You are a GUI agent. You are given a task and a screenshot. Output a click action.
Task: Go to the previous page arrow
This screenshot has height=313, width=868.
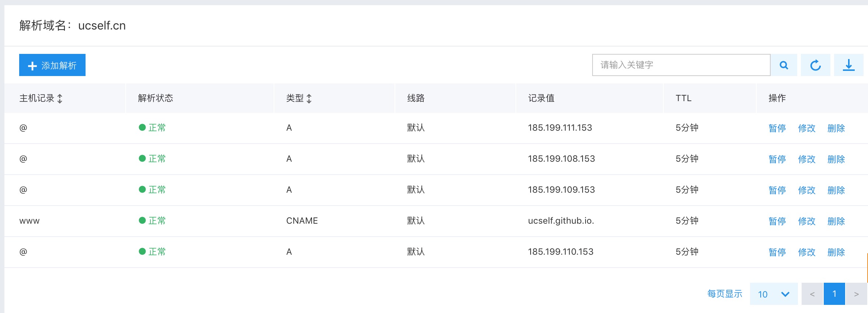coord(812,294)
